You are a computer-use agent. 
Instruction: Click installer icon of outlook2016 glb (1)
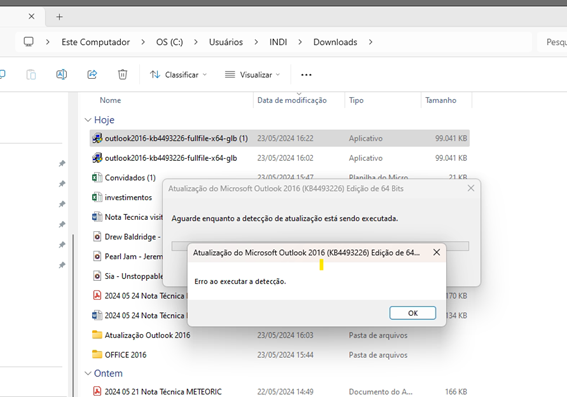point(97,138)
